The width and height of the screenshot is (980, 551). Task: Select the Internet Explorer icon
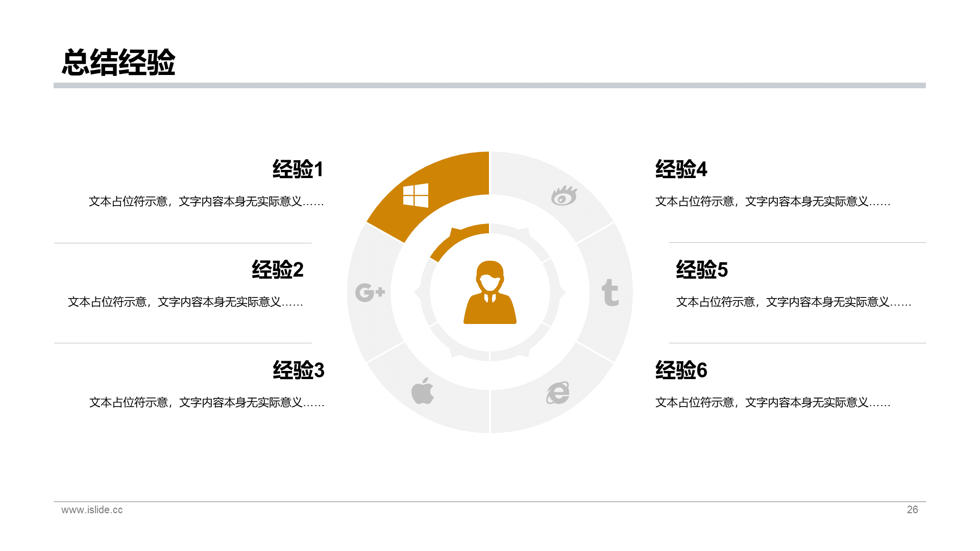point(558,393)
